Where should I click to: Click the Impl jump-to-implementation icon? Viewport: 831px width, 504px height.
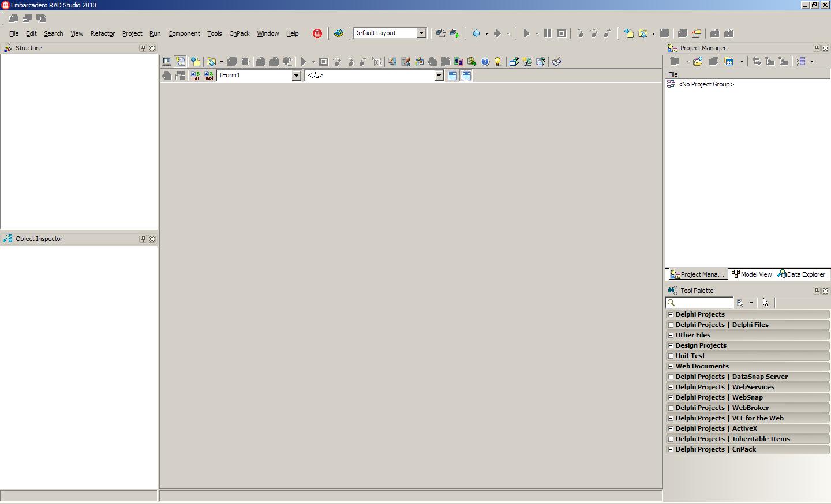(208, 76)
